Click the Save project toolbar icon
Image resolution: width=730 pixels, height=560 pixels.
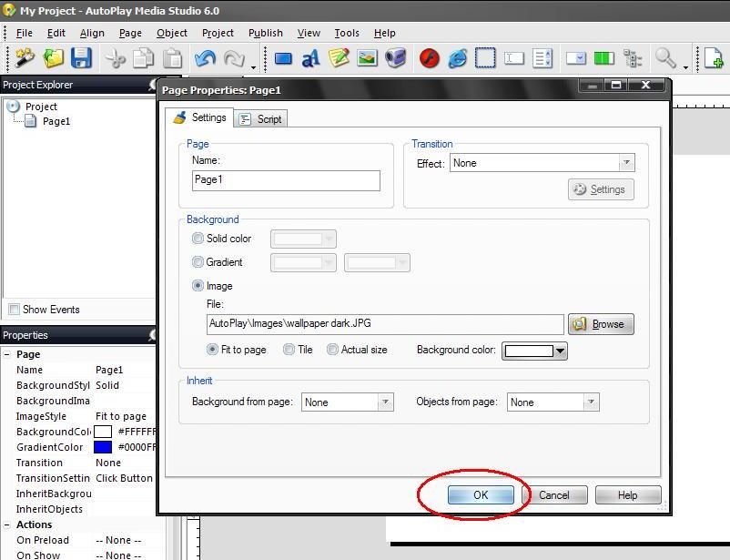tap(82, 58)
